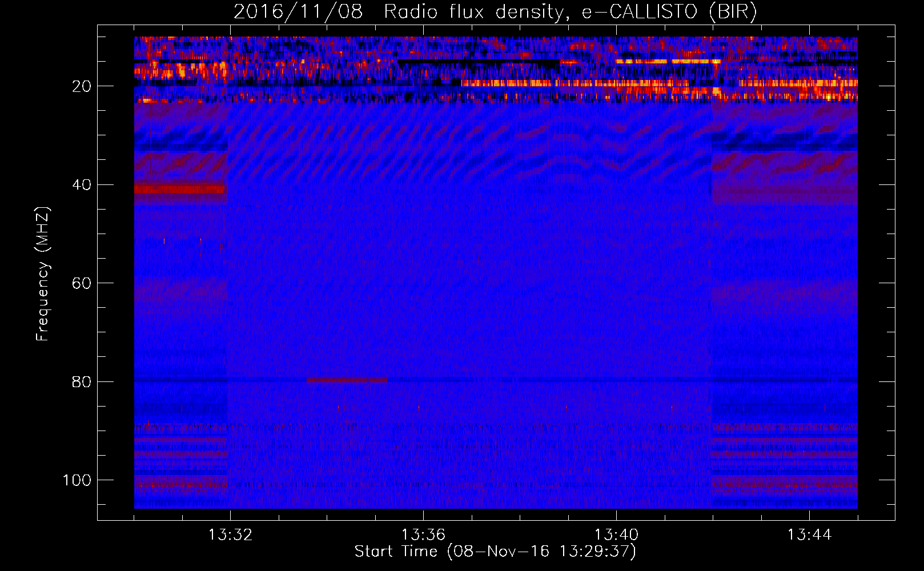The image size is (924, 571).
Task: Click the frequency tick label 100
Action: tap(78, 480)
